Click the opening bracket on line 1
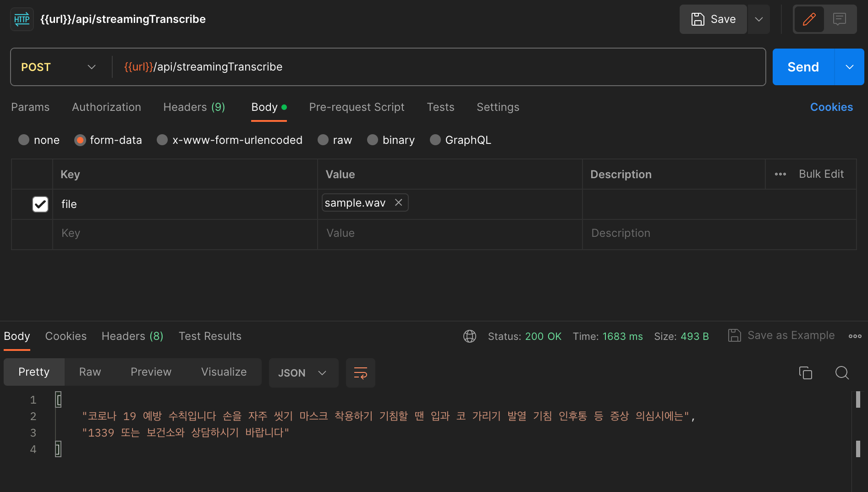The height and width of the screenshot is (492, 868). click(58, 399)
